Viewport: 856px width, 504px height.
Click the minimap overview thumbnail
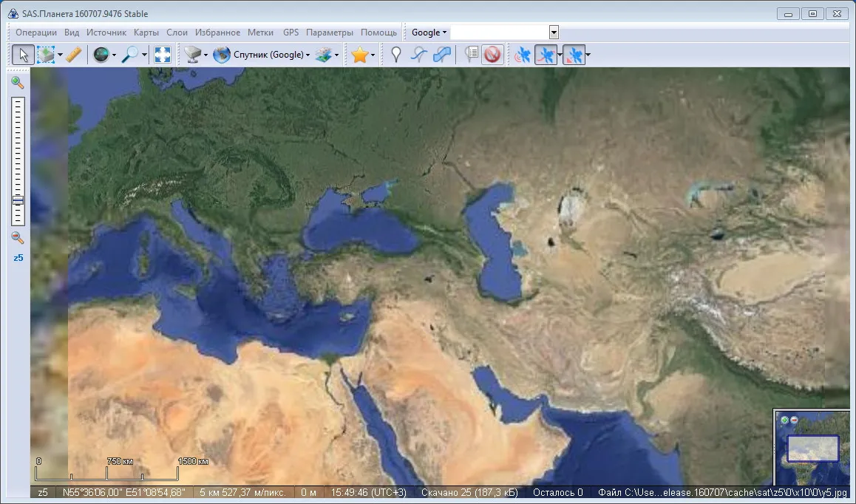click(812, 448)
